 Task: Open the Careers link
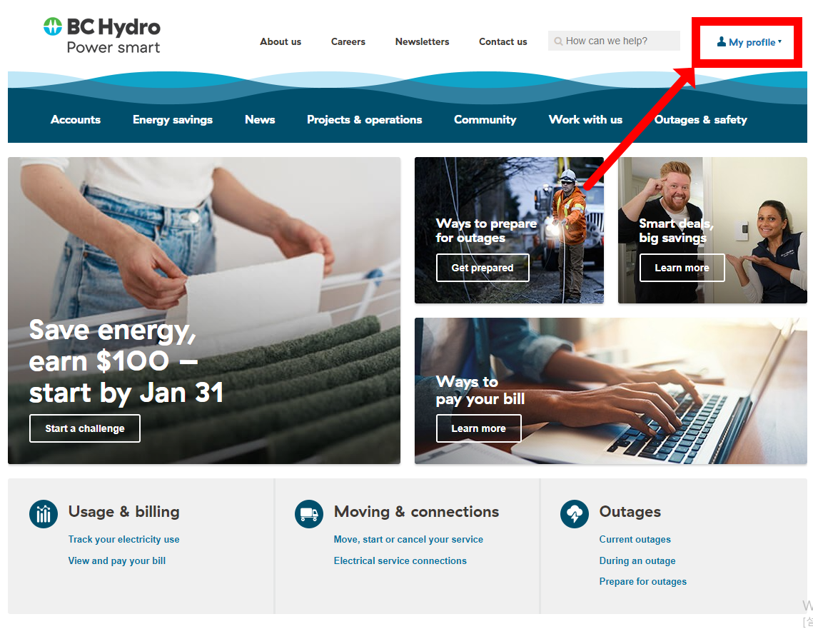(348, 41)
